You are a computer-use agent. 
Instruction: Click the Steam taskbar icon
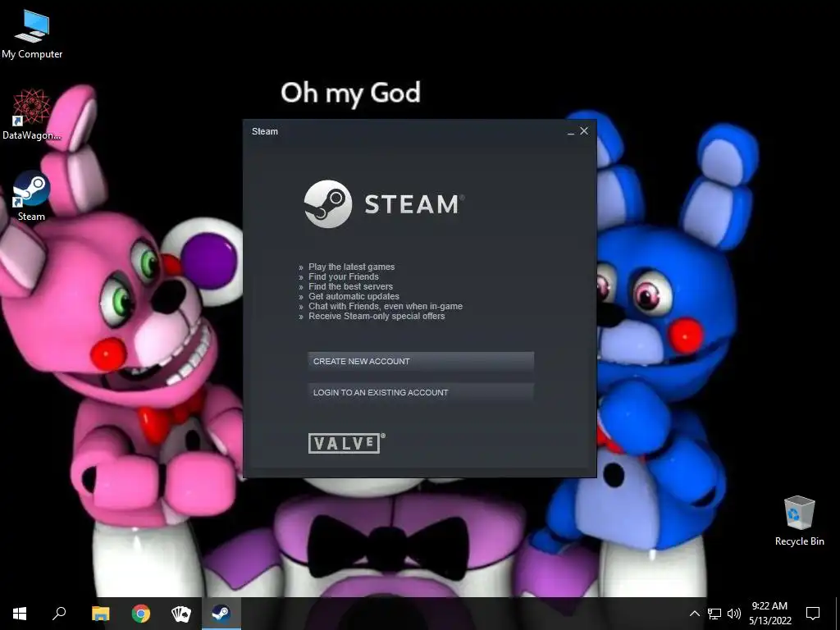[x=221, y=614]
